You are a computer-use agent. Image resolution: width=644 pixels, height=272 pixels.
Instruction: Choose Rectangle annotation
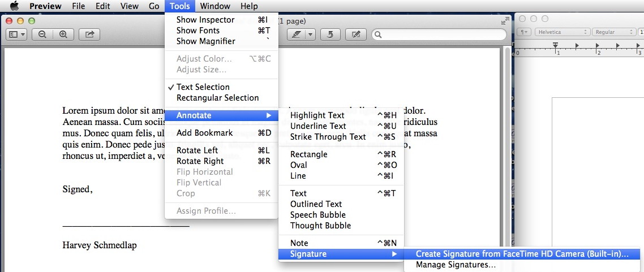coord(341,154)
